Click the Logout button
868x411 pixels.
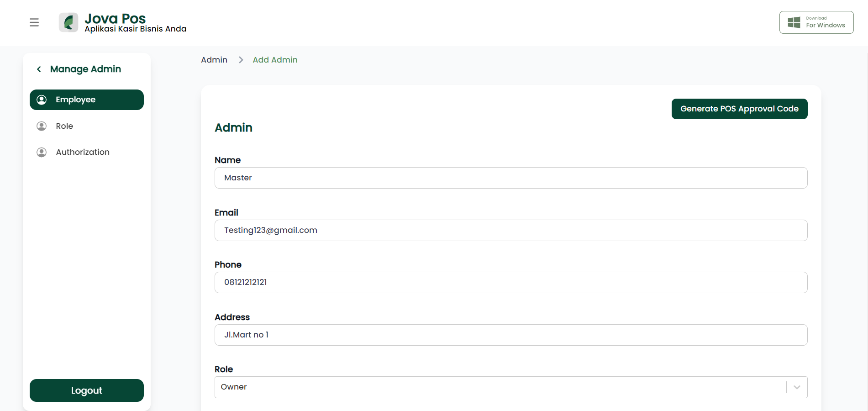[87, 390]
